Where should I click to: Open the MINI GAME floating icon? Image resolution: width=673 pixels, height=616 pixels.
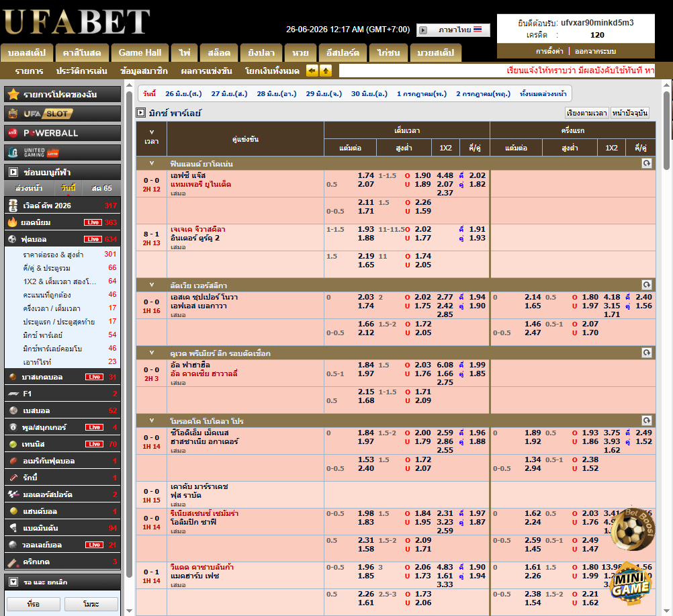coord(631,584)
